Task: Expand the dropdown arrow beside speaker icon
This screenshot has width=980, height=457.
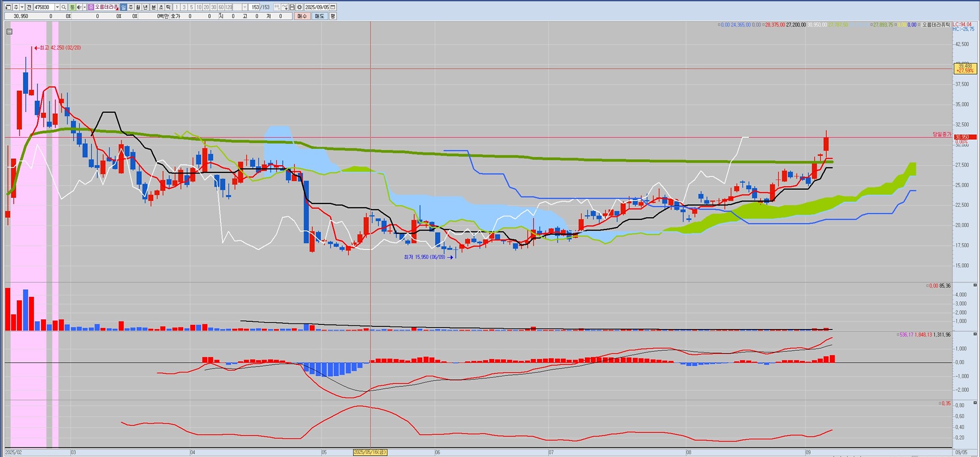Action: pyautogui.click(x=84, y=7)
